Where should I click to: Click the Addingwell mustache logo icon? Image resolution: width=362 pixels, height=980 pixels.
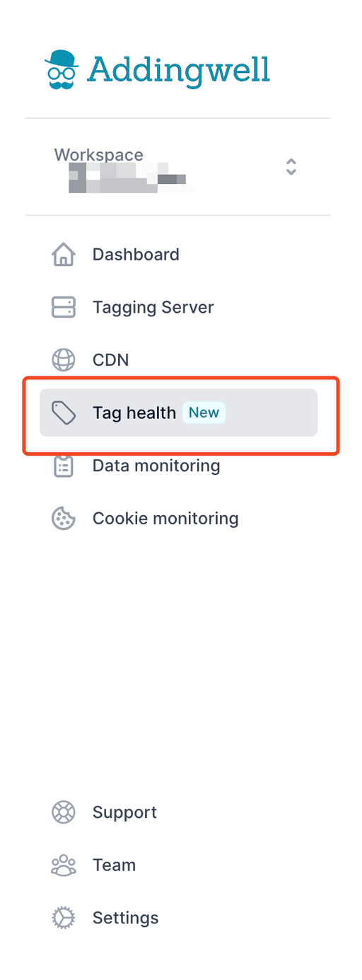click(62, 69)
